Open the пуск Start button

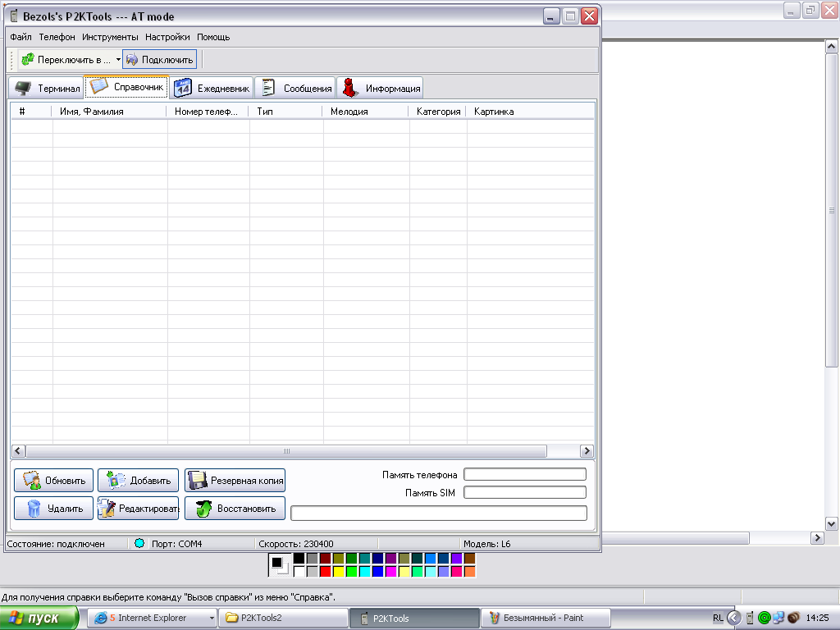39,619
